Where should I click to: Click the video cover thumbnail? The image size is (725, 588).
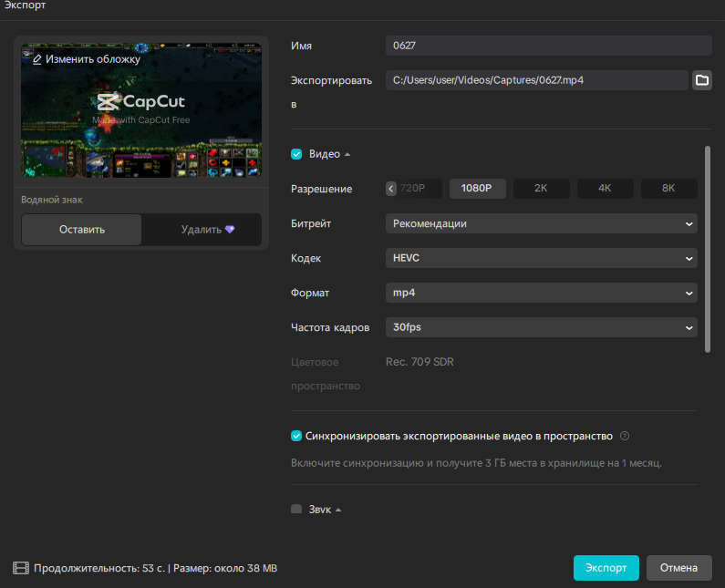tap(141, 110)
